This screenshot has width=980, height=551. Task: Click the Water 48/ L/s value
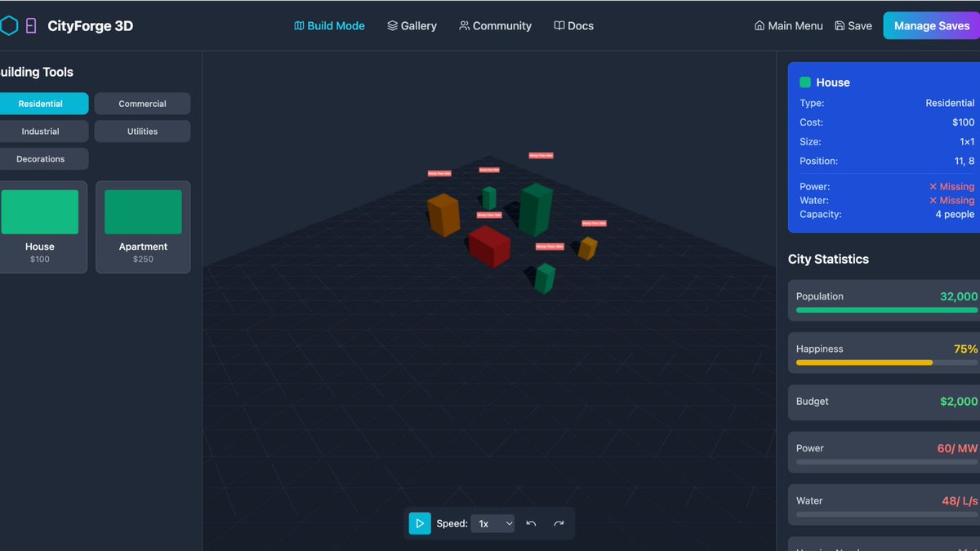(960, 500)
